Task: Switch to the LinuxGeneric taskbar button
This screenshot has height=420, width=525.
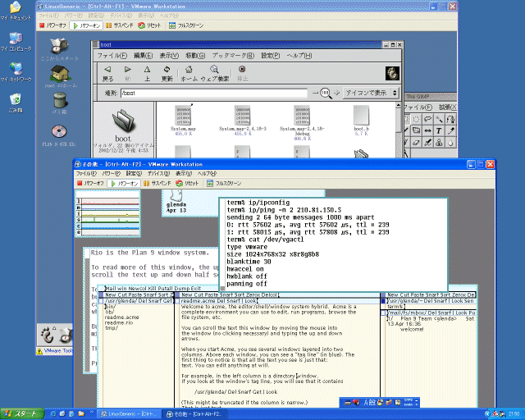Action: 129,414
